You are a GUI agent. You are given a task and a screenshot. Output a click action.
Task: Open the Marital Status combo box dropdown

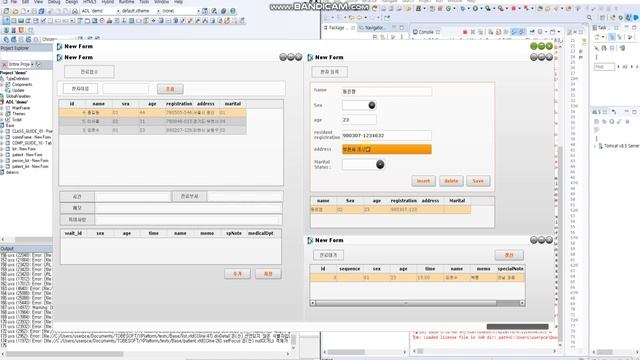pos(380,164)
